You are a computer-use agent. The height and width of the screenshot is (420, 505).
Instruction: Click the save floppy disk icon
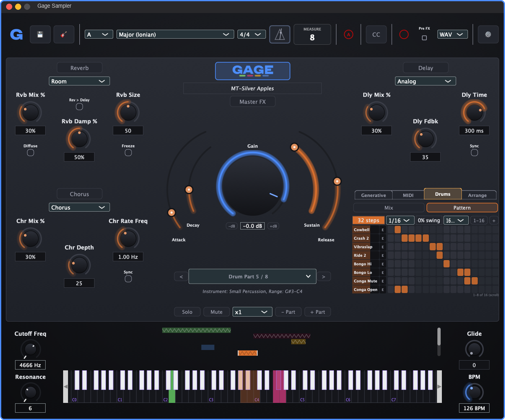tap(40, 35)
